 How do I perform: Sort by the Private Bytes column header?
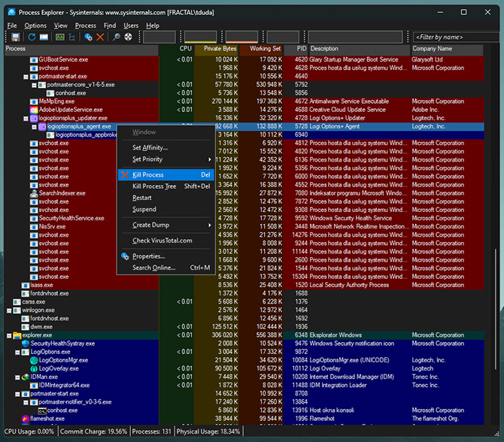(217, 49)
